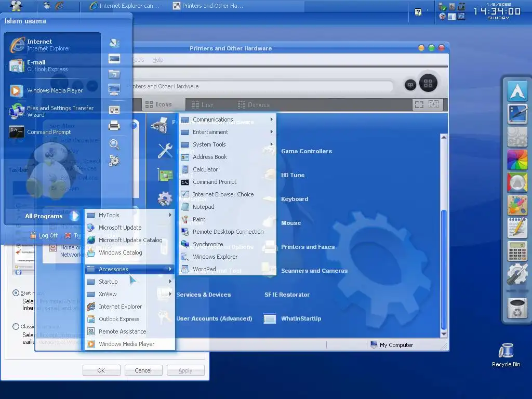Switch to the Details view tab
The image size is (532, 399).
[254, 105]
